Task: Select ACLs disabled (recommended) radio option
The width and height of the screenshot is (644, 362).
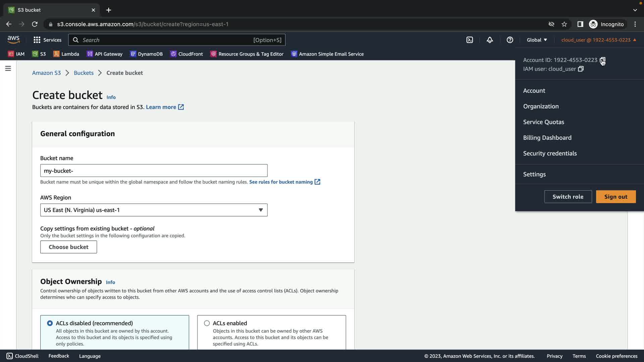Action: tap(50, 323)
